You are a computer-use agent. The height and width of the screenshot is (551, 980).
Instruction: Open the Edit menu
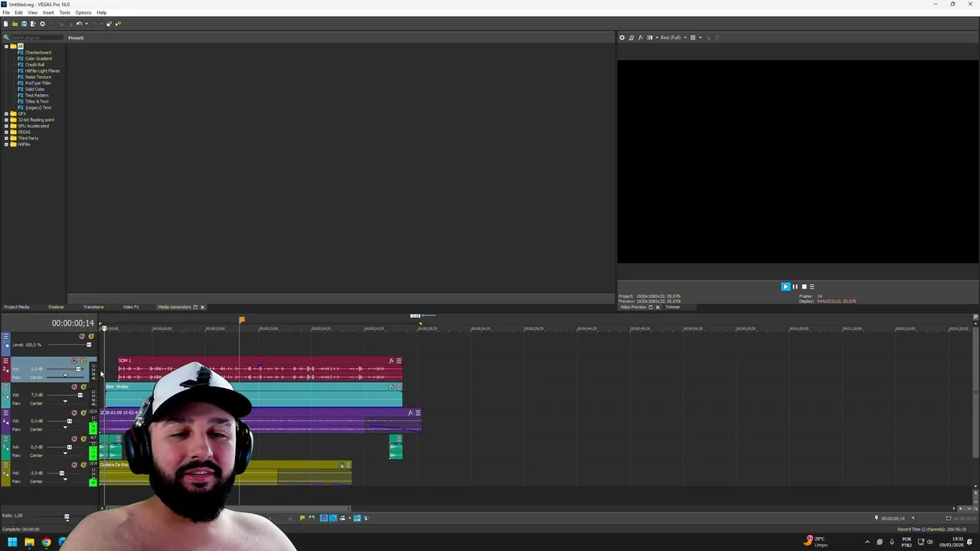(x=18, y=13)
